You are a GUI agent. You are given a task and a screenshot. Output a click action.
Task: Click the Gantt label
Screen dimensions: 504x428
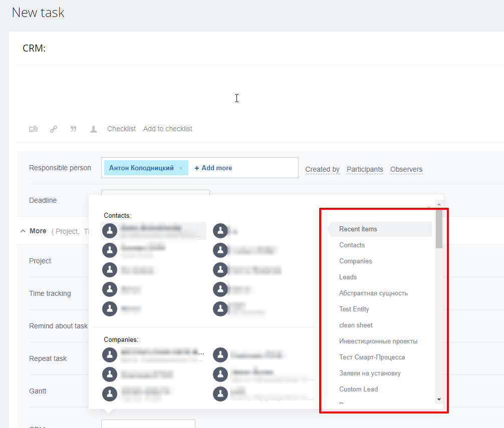pyautogui.click(x=38, y=391)
